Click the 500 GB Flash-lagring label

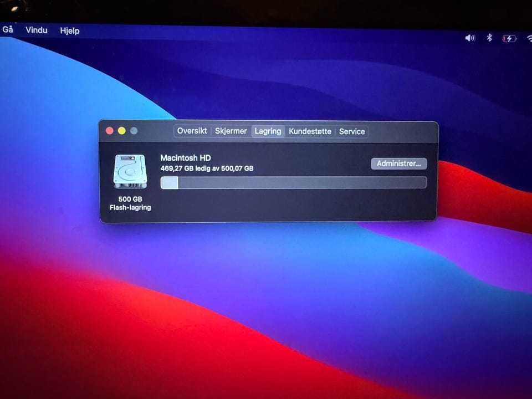[x=130, y=203]
